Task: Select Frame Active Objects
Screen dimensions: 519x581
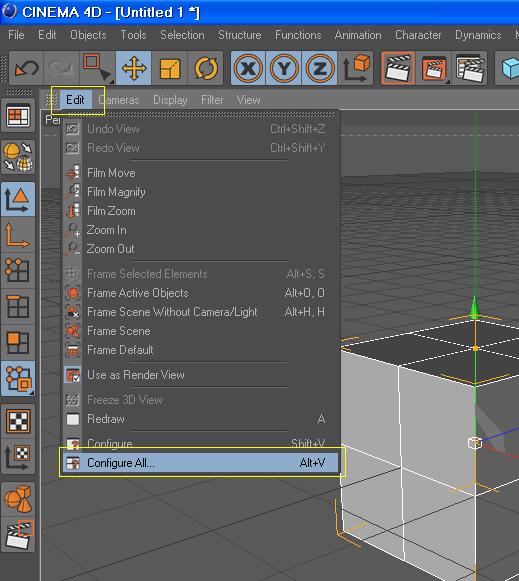Action: (200, 293)
